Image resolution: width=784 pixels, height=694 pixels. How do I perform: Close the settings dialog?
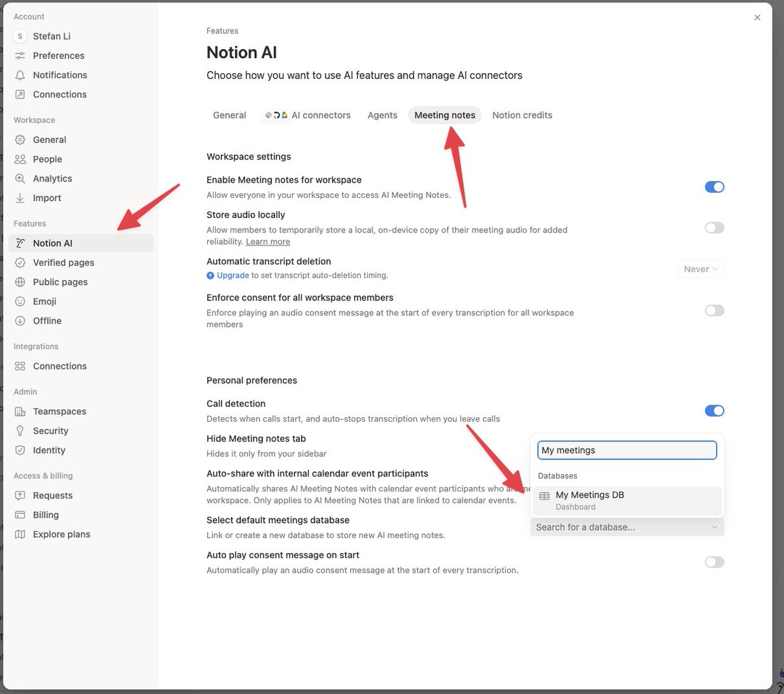coord(757,18)
